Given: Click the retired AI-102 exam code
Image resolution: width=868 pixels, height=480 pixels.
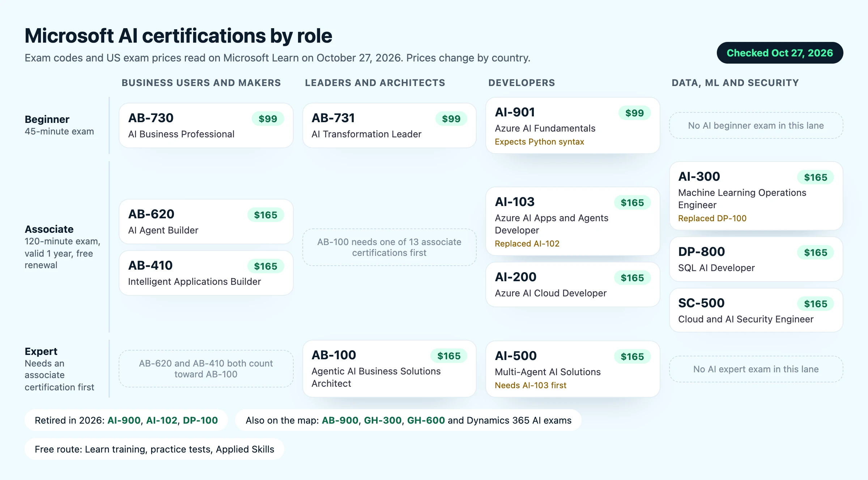Looking at the screenshot, I should click(162, 420).
